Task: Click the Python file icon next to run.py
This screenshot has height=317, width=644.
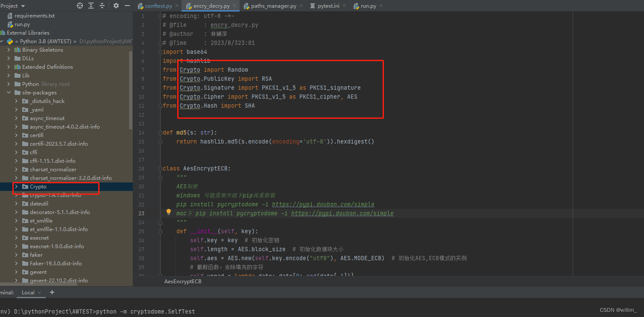Action: (x=9, y=24)
